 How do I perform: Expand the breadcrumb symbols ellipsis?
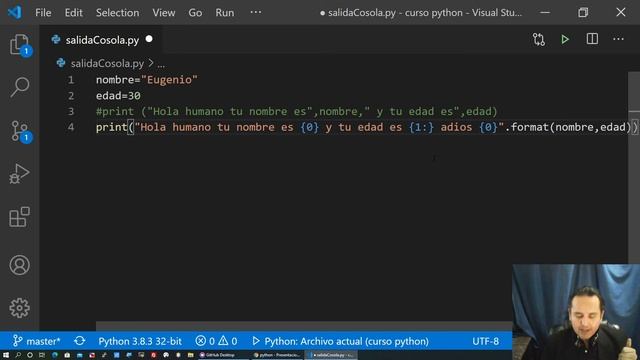[x=161, y=64]
